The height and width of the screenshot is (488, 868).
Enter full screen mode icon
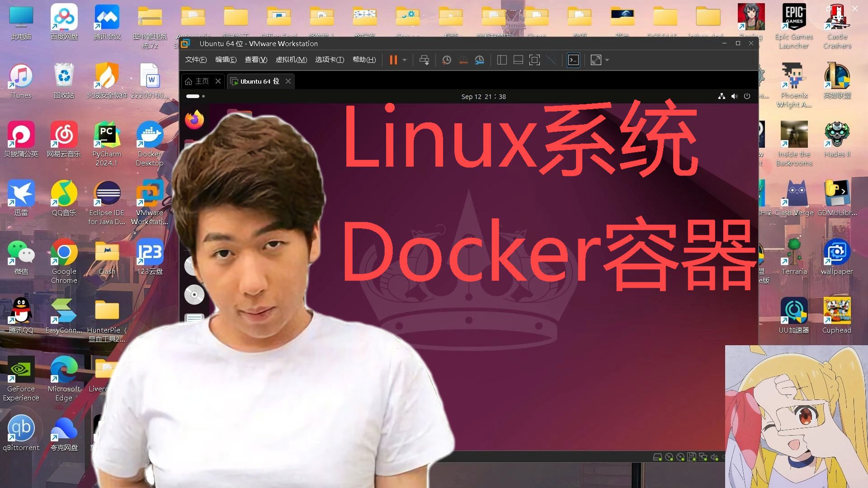[534, 60]
